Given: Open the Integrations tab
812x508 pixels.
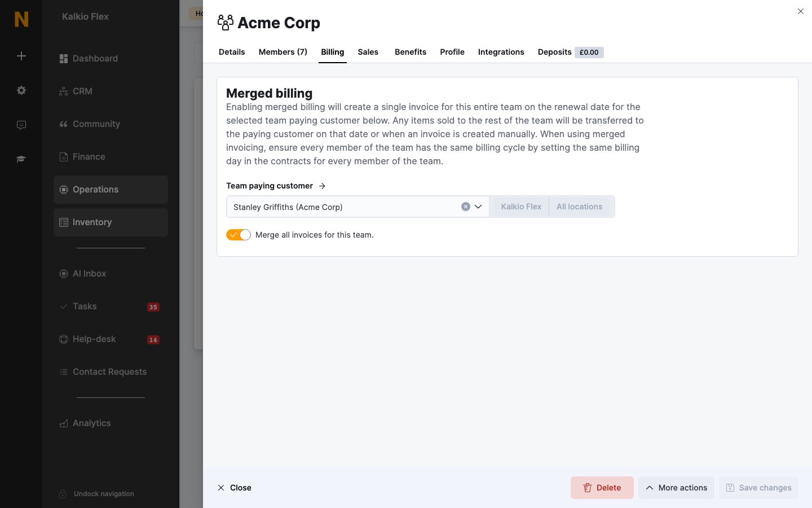Looking at the screenshot, I should (501, 52).
